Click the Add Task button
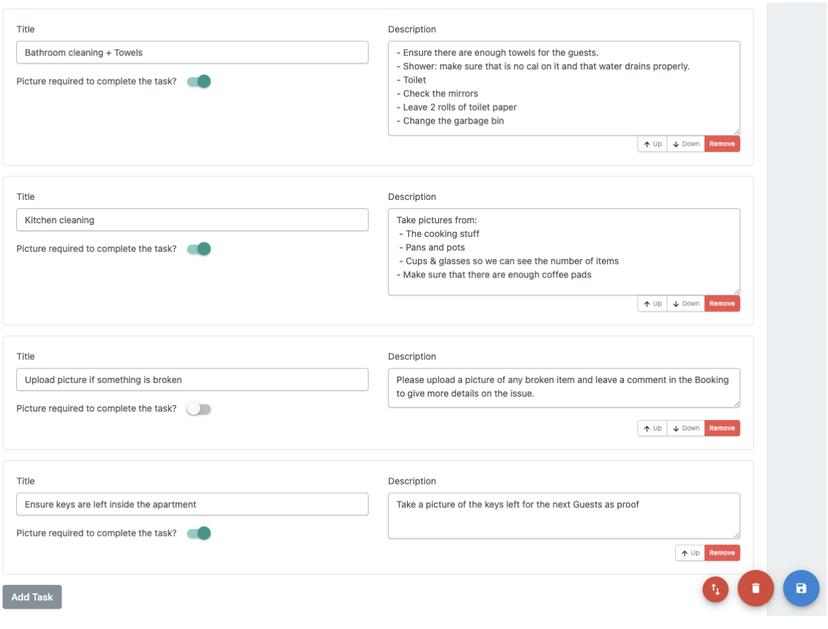Image resolution: width=828 pixels, height=629 pixels. [x=32, y=597]
